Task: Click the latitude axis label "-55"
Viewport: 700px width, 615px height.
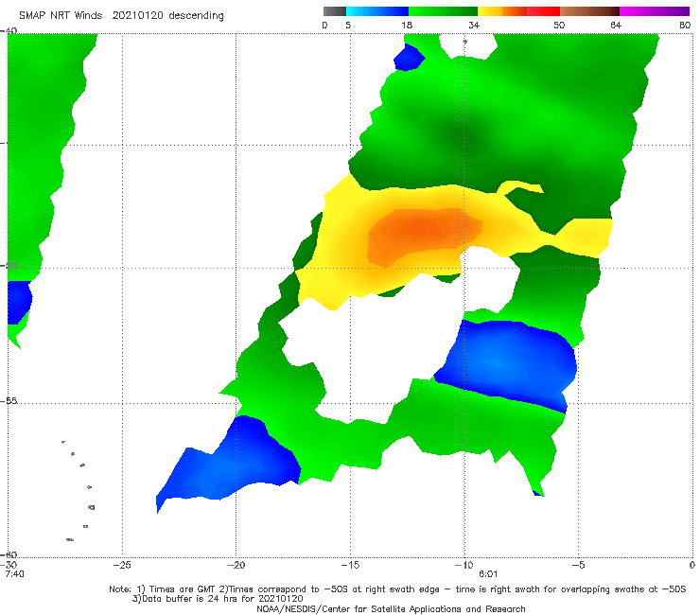Action: tap(9, 401)
